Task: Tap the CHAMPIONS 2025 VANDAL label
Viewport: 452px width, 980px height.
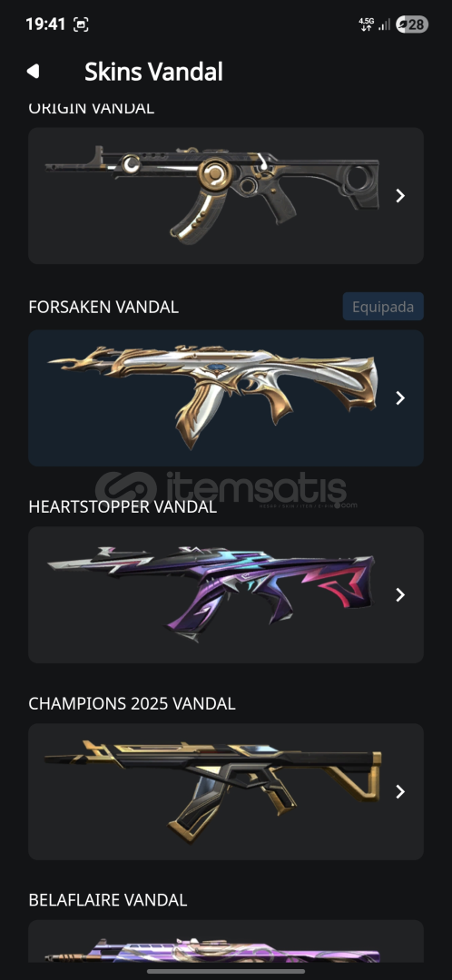Action: pos(132,704)
